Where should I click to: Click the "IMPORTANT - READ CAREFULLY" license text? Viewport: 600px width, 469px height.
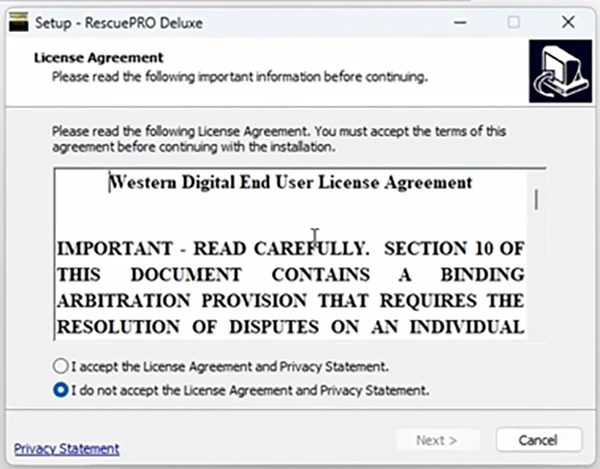pos(213,248)
